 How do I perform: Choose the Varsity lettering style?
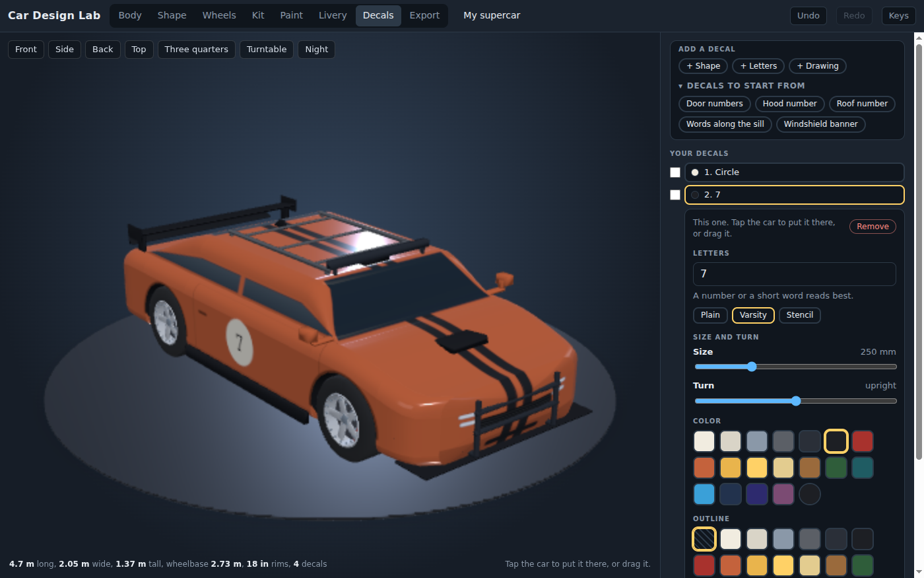click(x=753, y=315)
